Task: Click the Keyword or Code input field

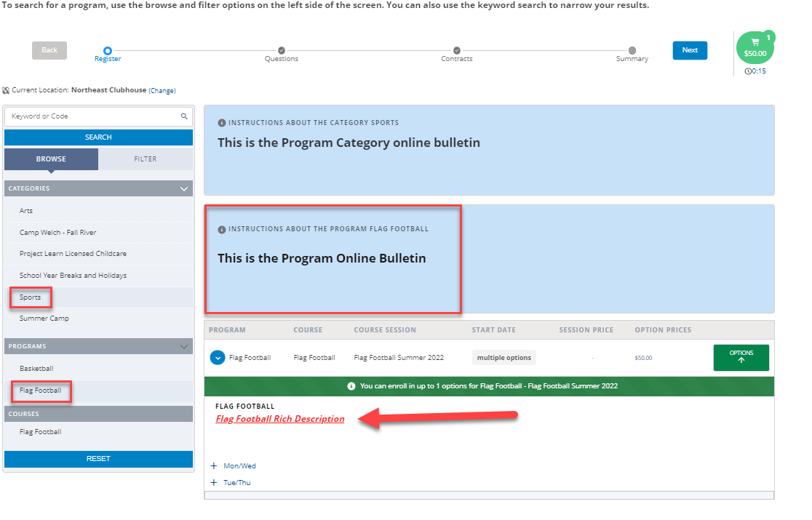Action: pyautogui.click(x=95, y=116)
